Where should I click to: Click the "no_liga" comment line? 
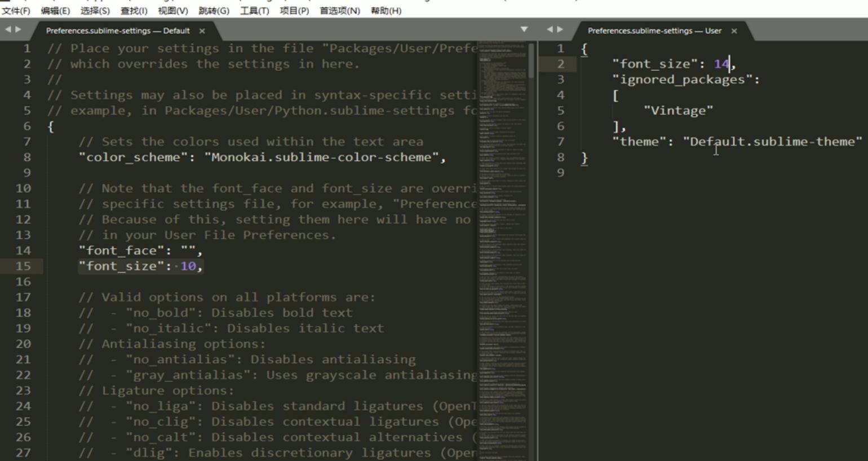278,406
